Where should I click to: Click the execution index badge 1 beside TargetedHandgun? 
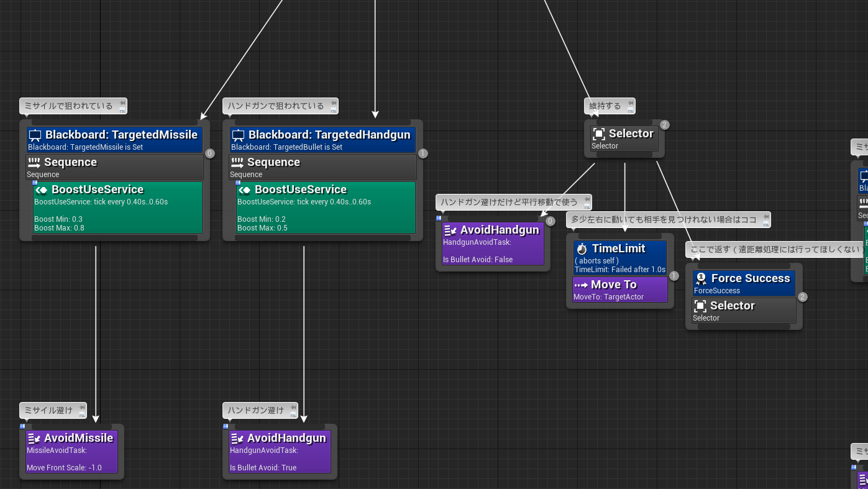click(x=423, y=153)
